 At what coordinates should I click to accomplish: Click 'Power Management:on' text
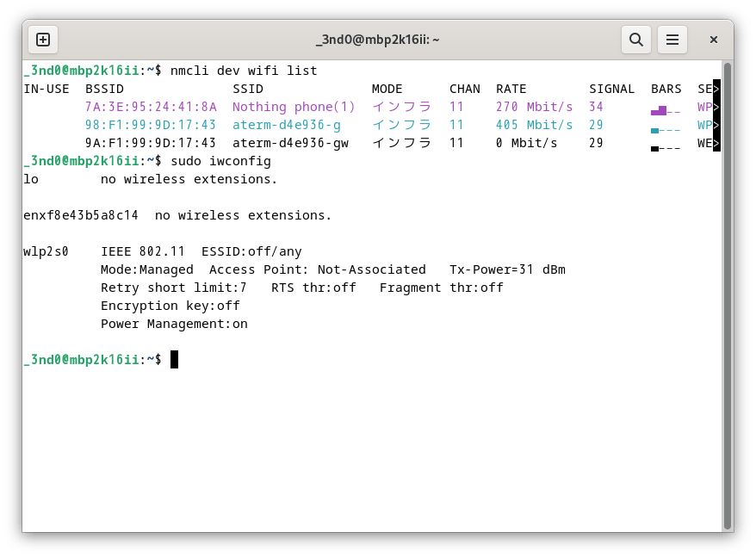174,324
